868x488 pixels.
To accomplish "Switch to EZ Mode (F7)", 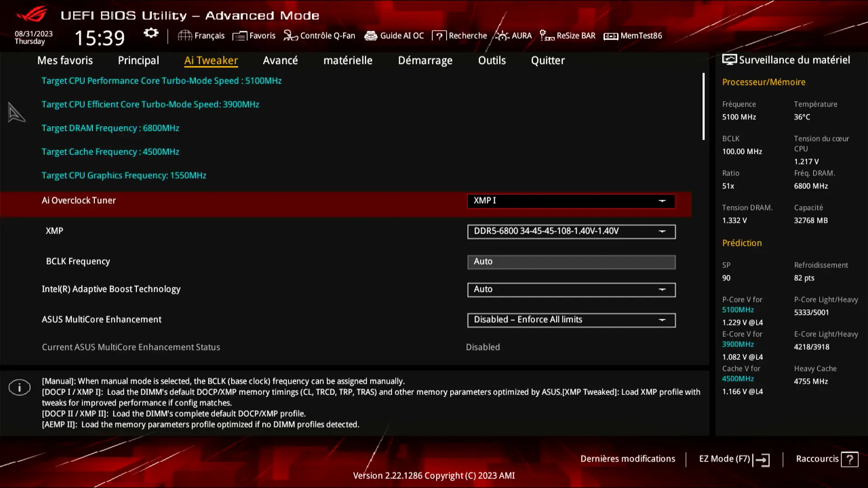I will pos(734,459).
